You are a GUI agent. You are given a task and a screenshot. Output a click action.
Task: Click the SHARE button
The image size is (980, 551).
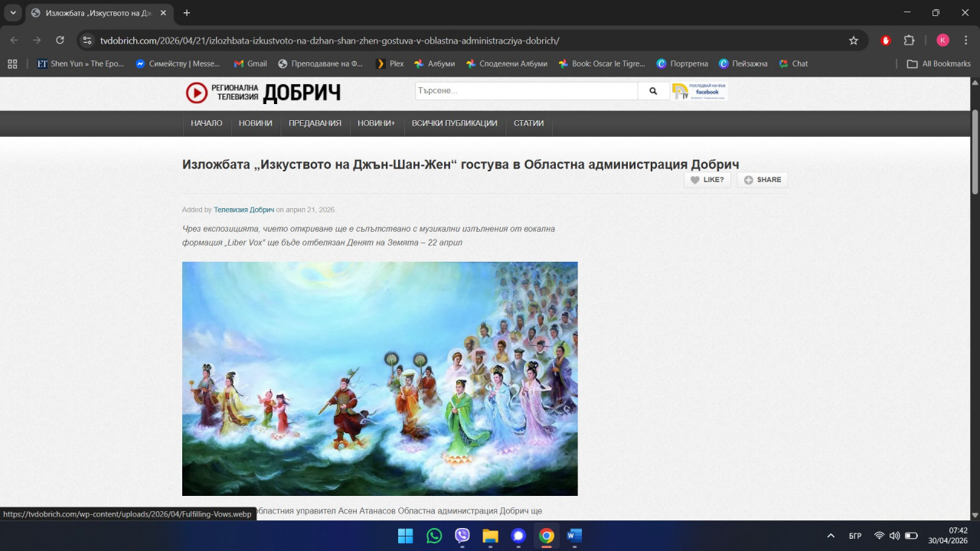(763, 180)
